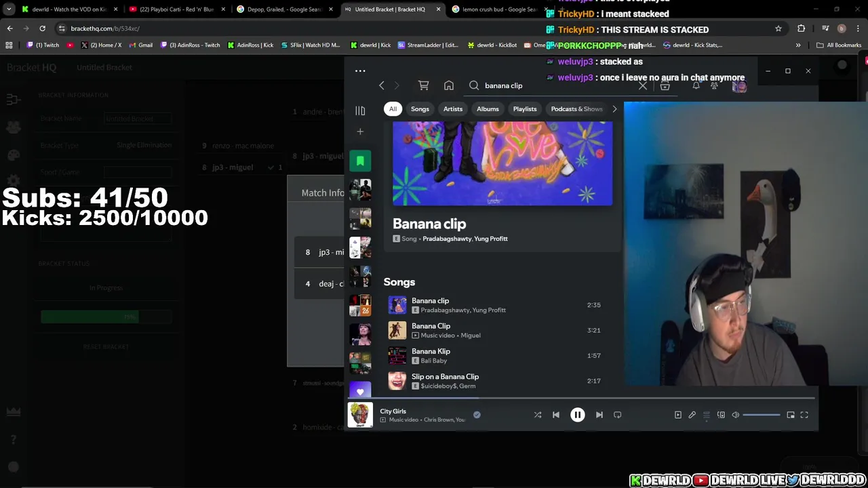Open the Browse icon next to search

click(665, 85)
